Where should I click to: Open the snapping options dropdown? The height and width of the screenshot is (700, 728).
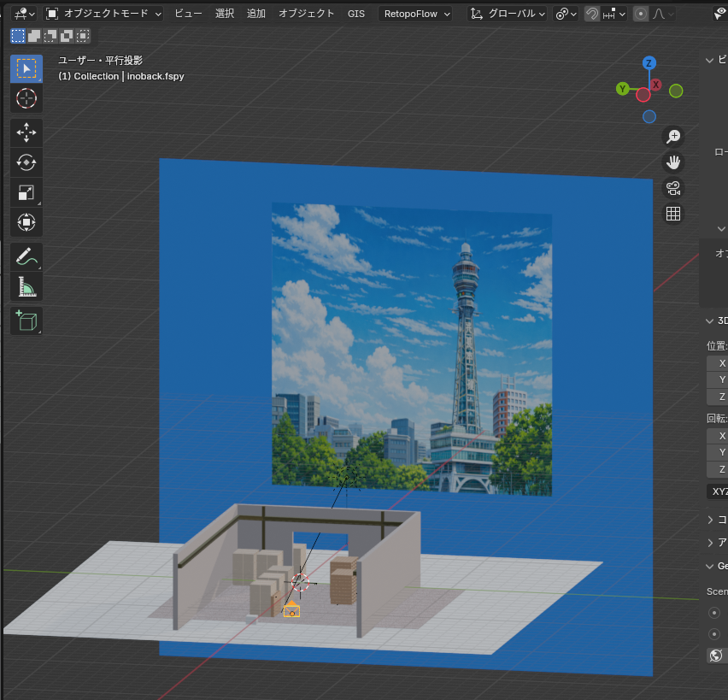pos(614,14)
